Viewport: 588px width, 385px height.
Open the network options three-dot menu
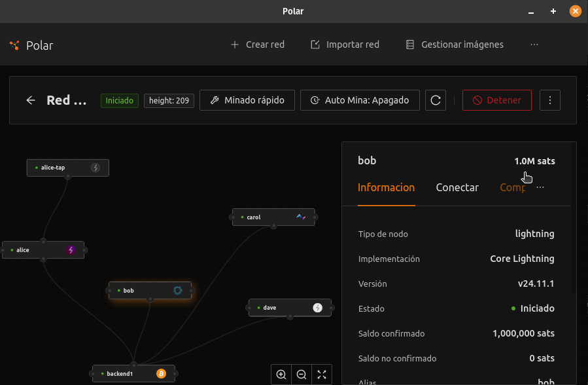[x=550, y=100]
